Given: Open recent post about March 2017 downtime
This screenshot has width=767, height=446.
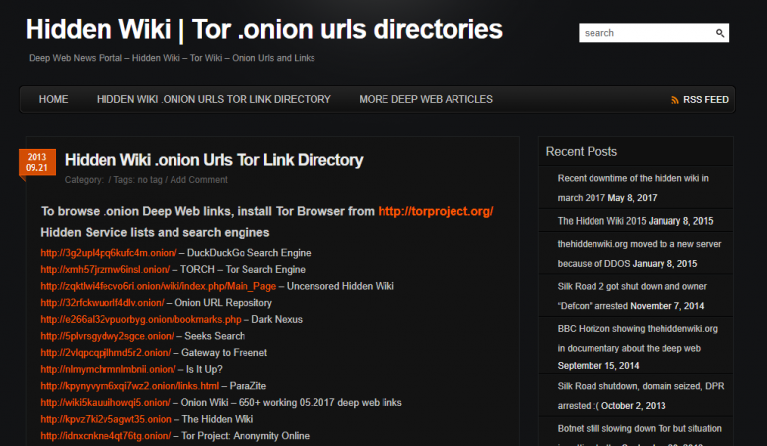Looking at the screenshot, I should 633,185.
